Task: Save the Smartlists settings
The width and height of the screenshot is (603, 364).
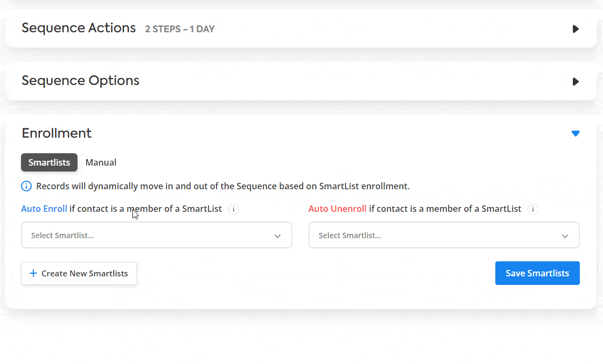Action: (537, 273)
